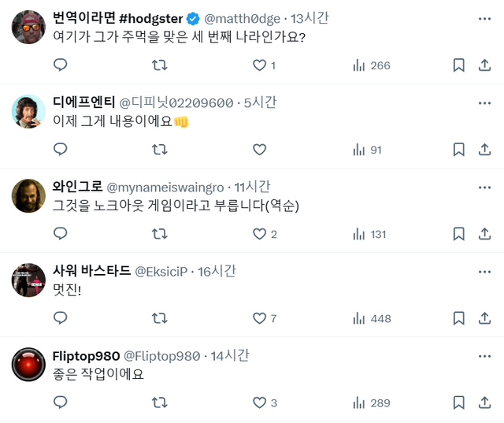Open more options on matth0dge tweet

(484, 18)
